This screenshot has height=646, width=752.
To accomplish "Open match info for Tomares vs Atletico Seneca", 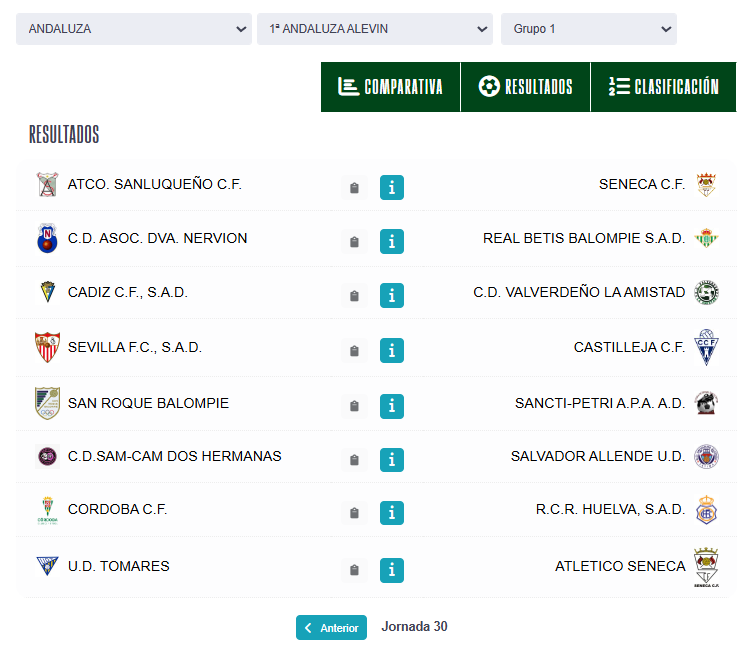I will tap(392, 570).
